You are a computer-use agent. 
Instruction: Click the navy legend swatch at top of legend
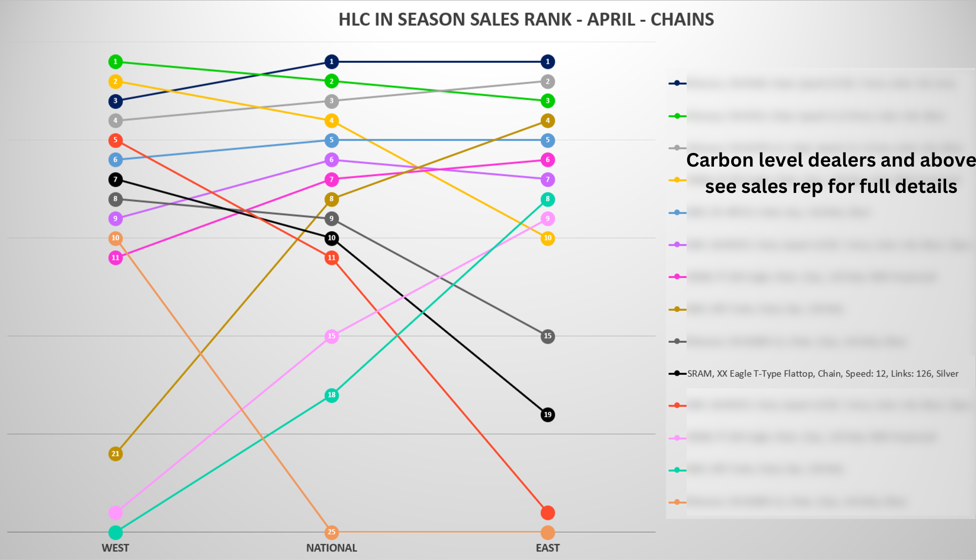[x=677, y=83]
